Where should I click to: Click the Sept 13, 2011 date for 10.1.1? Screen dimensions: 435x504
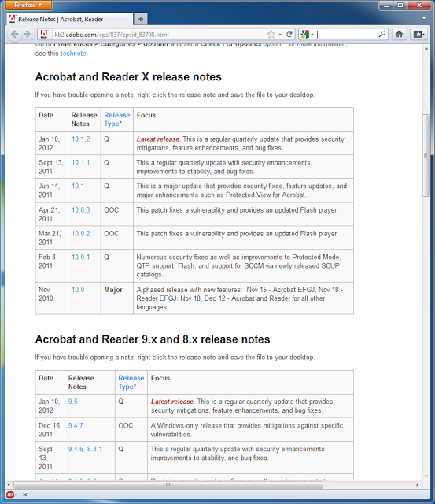pyautogui.click(x=50, y=167)
